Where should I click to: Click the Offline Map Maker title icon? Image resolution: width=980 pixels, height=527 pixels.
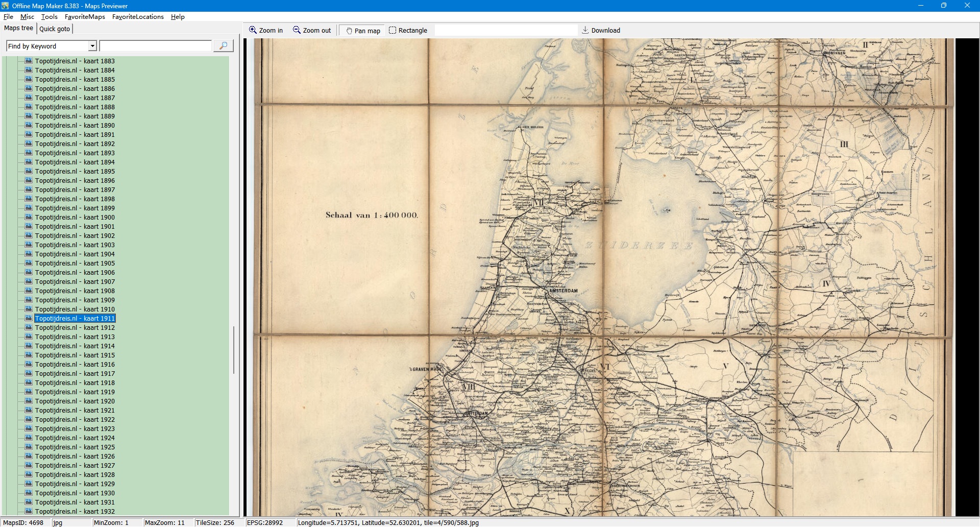(6, 6)
